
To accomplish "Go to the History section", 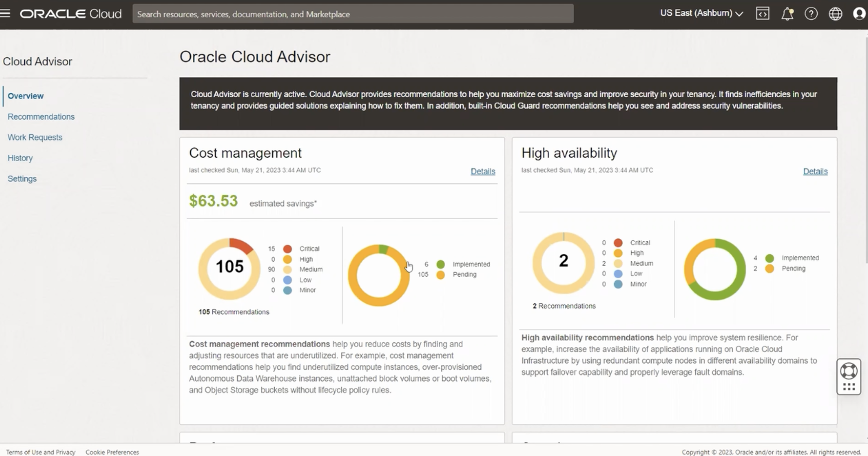I will tap(20, 158).
